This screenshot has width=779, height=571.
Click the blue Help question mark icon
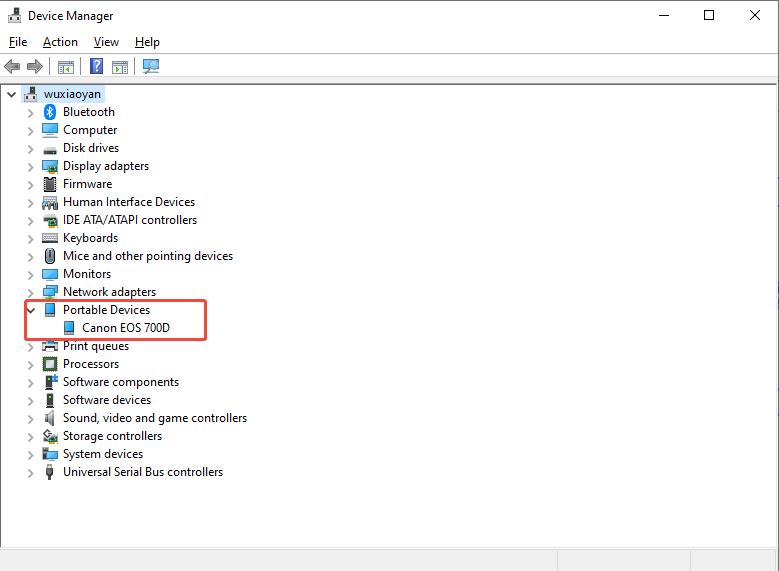point(96,67)
